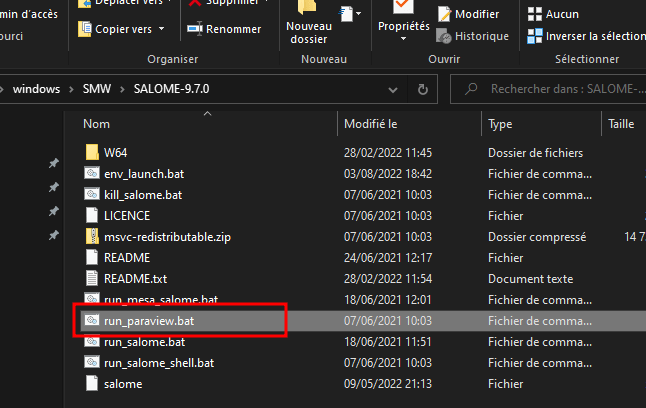
Task: Select the README file without extension
Action: coord(127,258)
